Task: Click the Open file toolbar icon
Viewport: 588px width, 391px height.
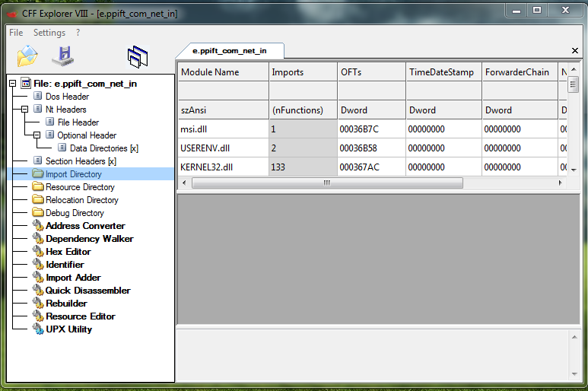Action: (x=27, y=56)
